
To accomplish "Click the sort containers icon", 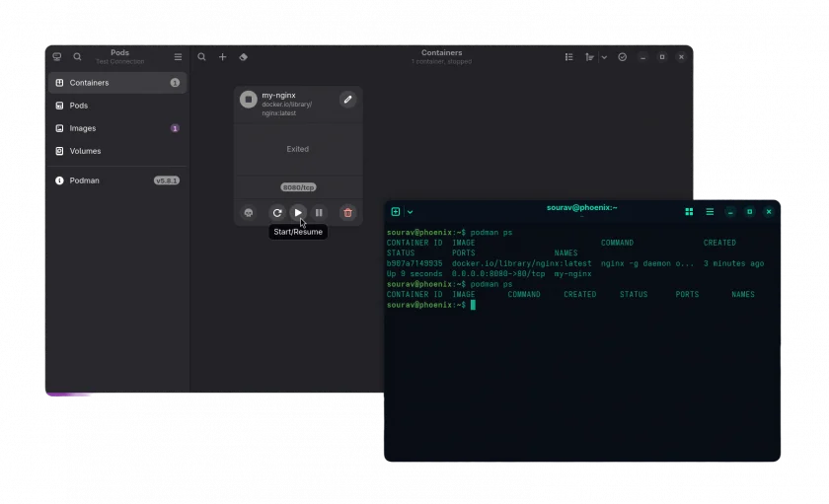I will click(x=589, y=56).
